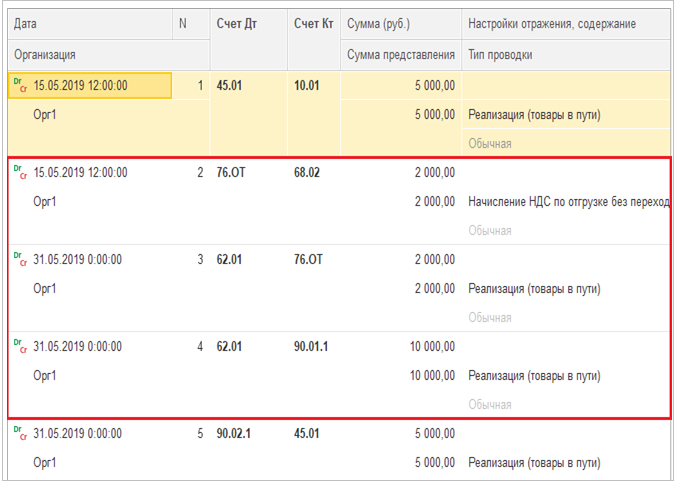Click the Dr/Cr icon of entry 3

pyautogui.click(x=20, y=260)
